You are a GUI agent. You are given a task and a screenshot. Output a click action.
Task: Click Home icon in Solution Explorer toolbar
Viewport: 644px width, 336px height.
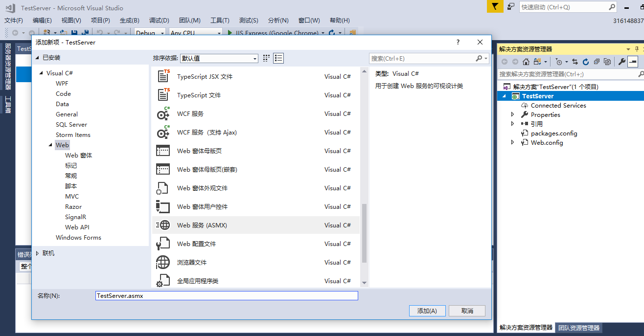[x=526, y=62]
